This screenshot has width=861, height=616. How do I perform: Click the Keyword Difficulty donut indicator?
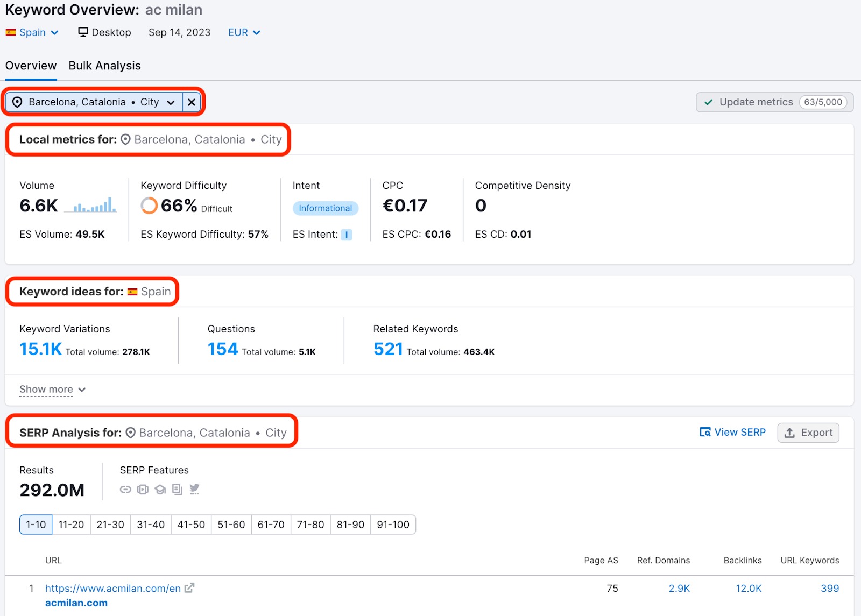[149, 206]
